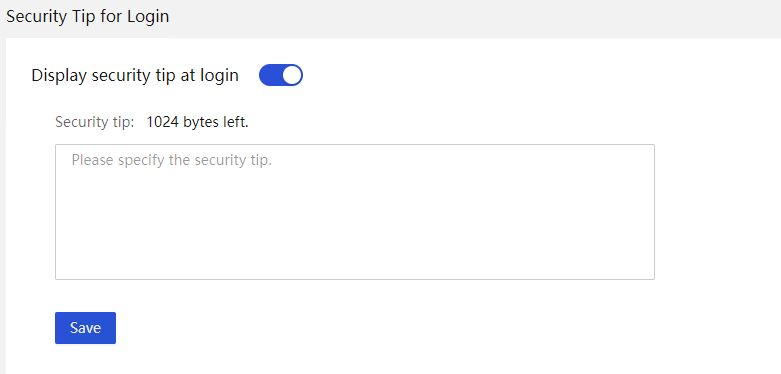
Task: Click the gray header bar beside the title
Action: [473, 17]
